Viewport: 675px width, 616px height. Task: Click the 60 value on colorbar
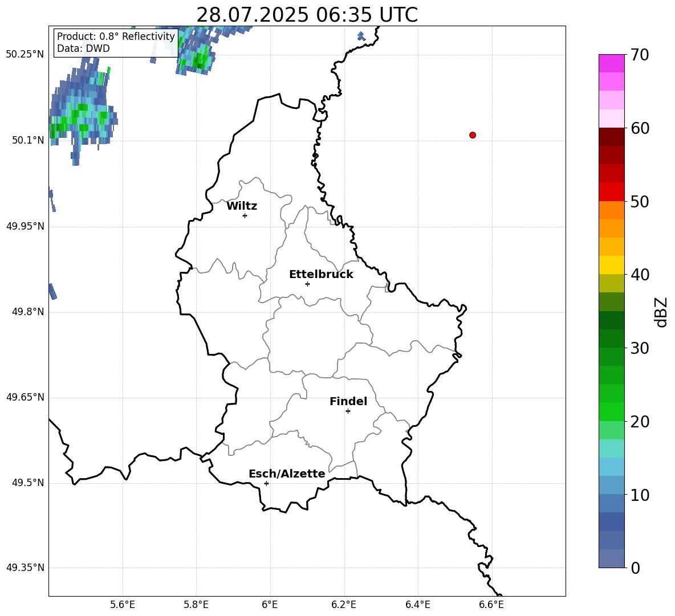click(x=640, y=128)
